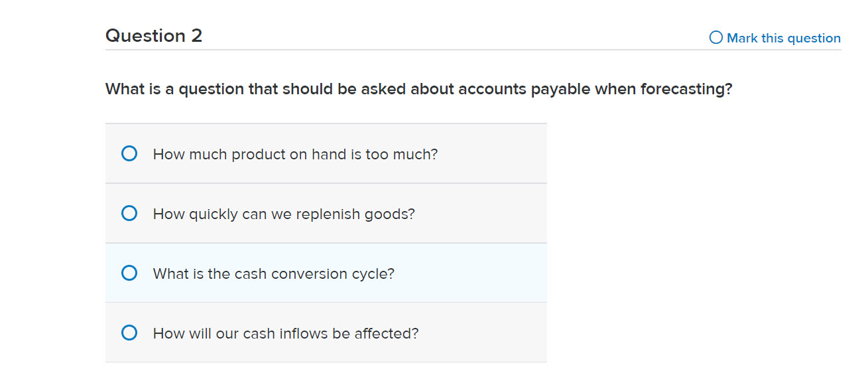Select the radio button for 'What is the cash conversion cycle?'

129,273
